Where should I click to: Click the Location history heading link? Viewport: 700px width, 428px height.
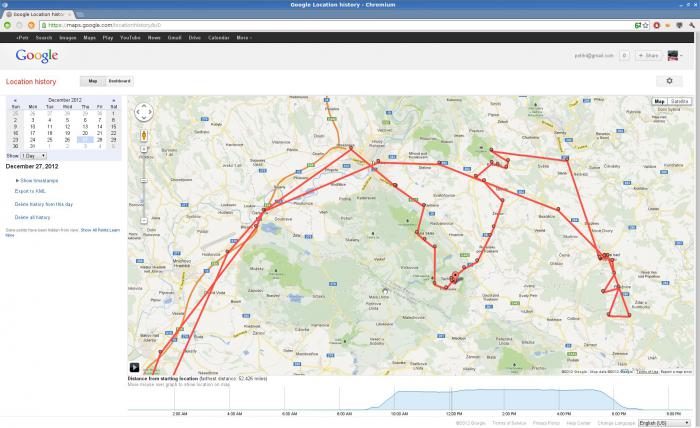31,82
